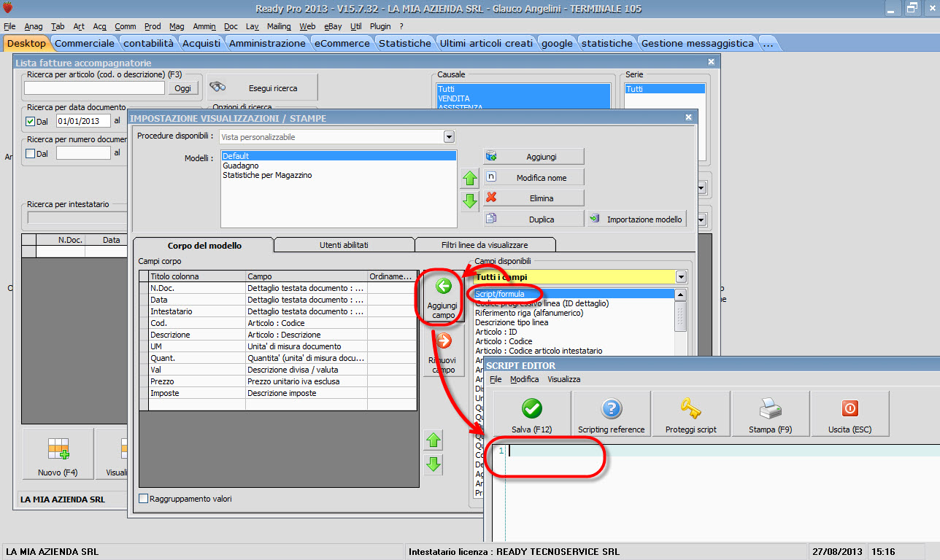
Task: Select Riferimento riga (alfanumerico) field
Action: point(574,313)
